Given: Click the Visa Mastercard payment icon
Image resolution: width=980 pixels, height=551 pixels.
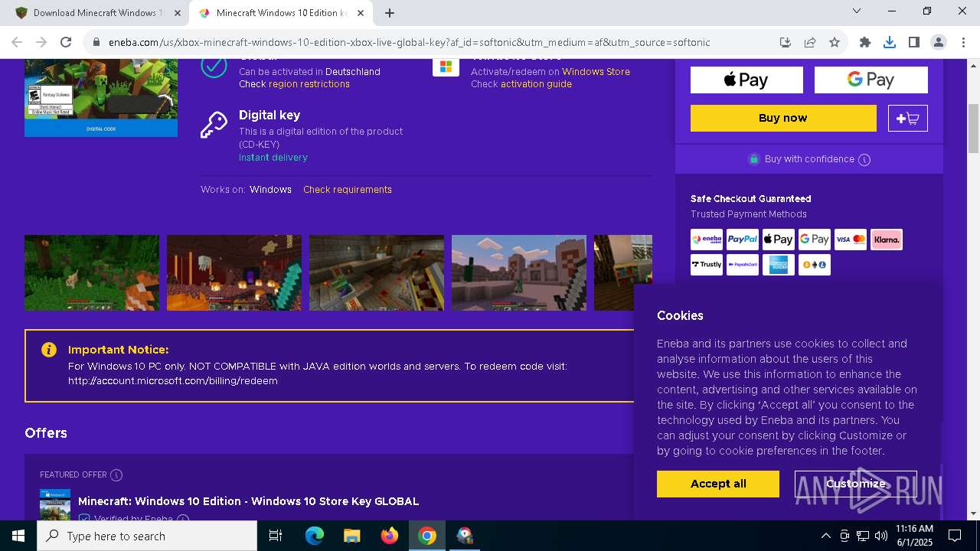Looking at the screenshot, I should (x=851, y=240).
